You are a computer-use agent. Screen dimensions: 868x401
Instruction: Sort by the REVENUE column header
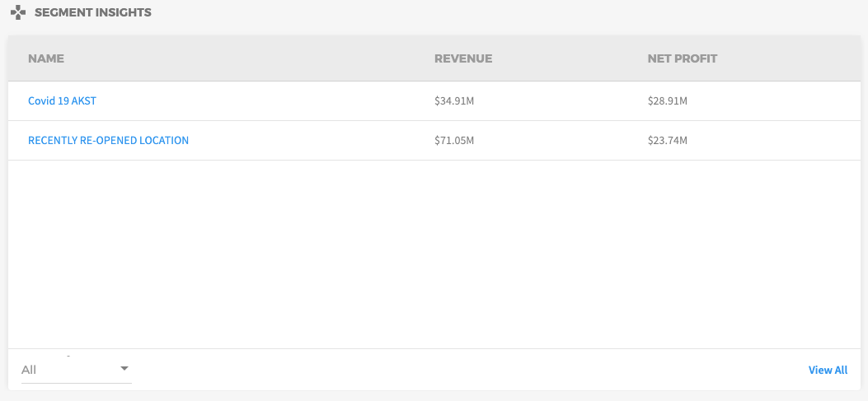463,58
